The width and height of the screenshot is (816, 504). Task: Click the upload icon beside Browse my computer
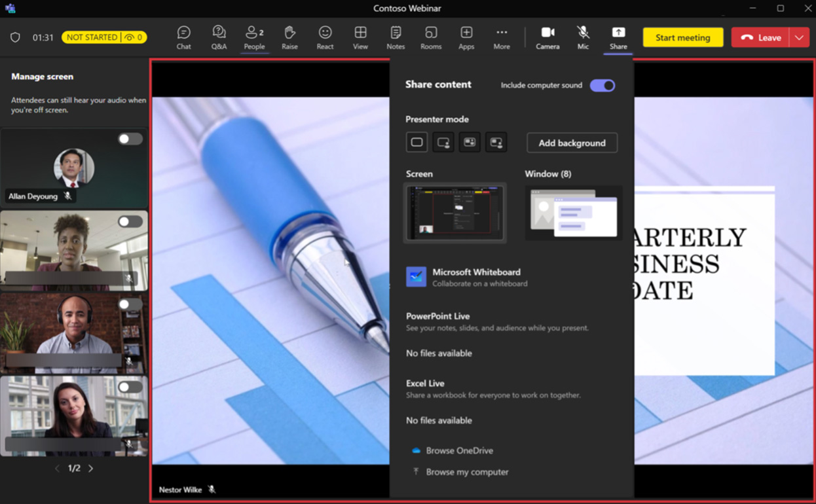(x=416, y=471)
